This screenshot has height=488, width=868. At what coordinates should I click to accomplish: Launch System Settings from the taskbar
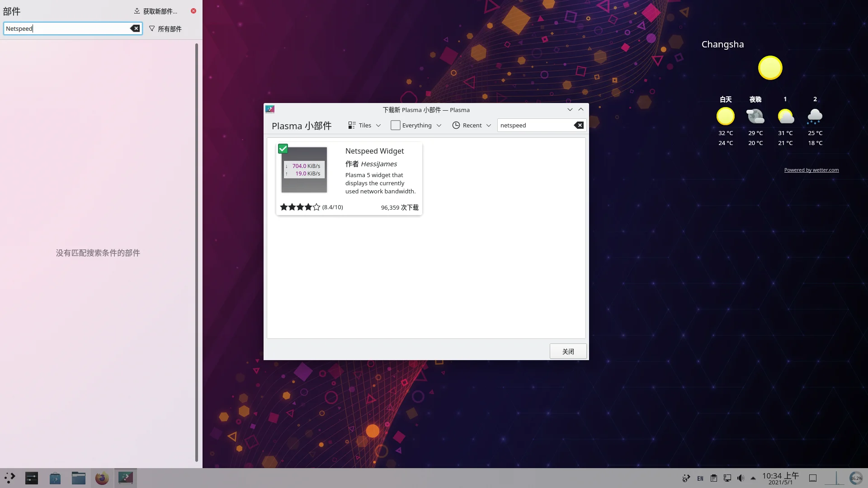click(32, 478)
